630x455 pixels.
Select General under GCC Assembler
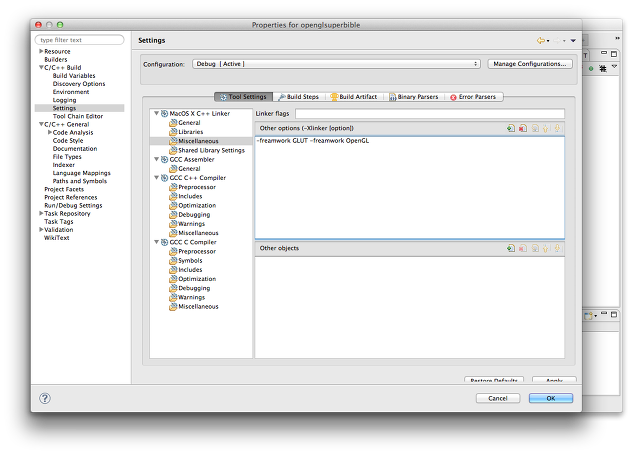click(x=189, y=169)
